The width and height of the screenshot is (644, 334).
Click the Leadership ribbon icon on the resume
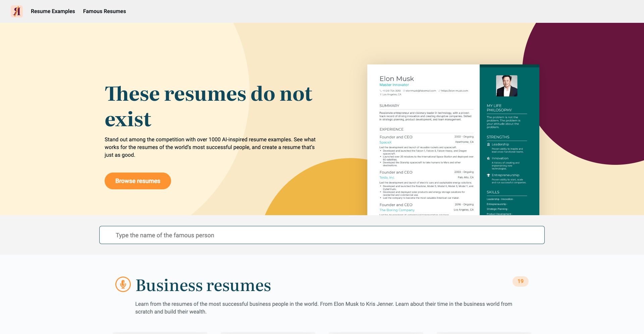pos(488,144)
